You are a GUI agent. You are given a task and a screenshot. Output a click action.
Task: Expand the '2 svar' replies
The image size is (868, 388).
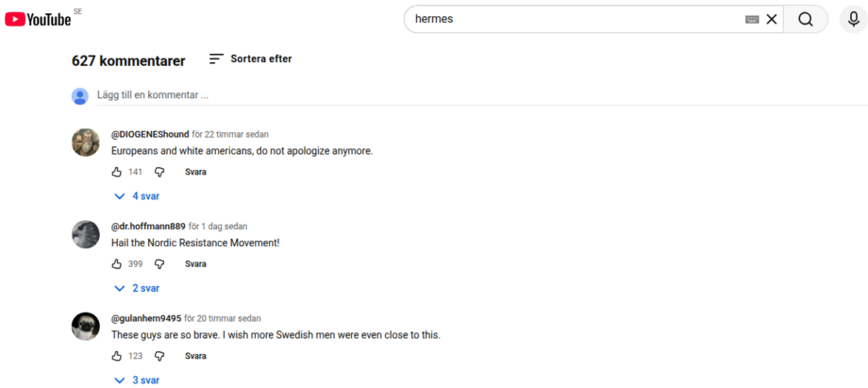tap(138, 288)
